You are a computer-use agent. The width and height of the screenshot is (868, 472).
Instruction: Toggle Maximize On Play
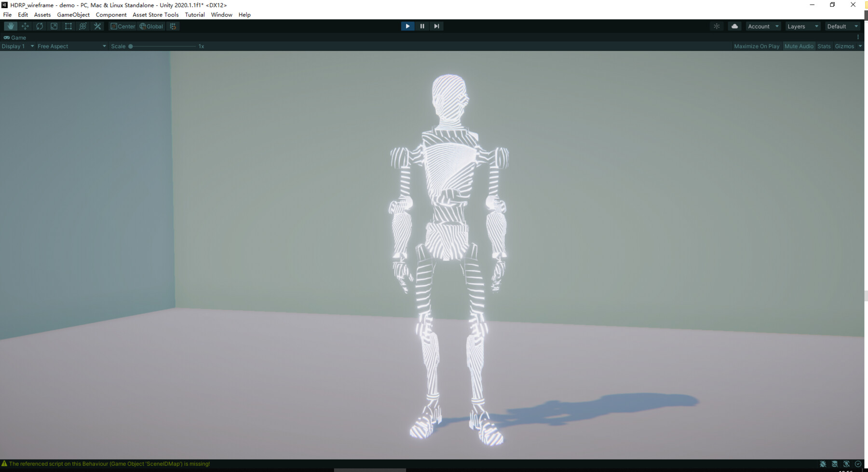pos(756,46)
